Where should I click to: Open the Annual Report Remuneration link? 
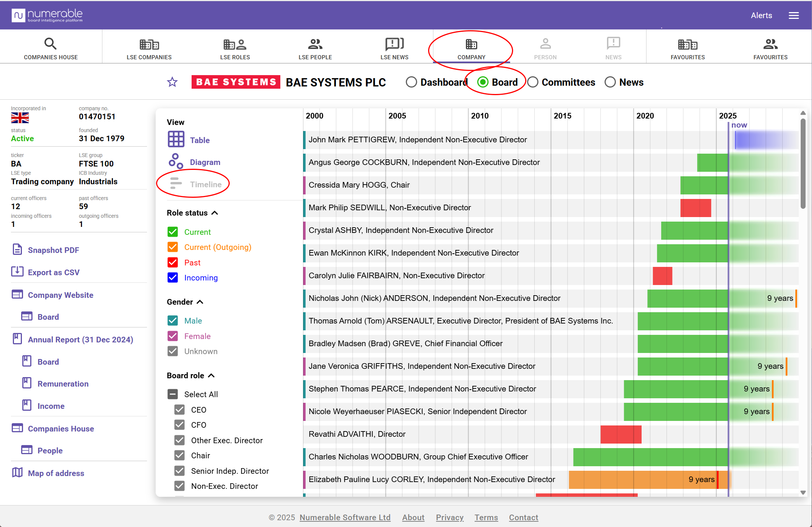point(63,384)
